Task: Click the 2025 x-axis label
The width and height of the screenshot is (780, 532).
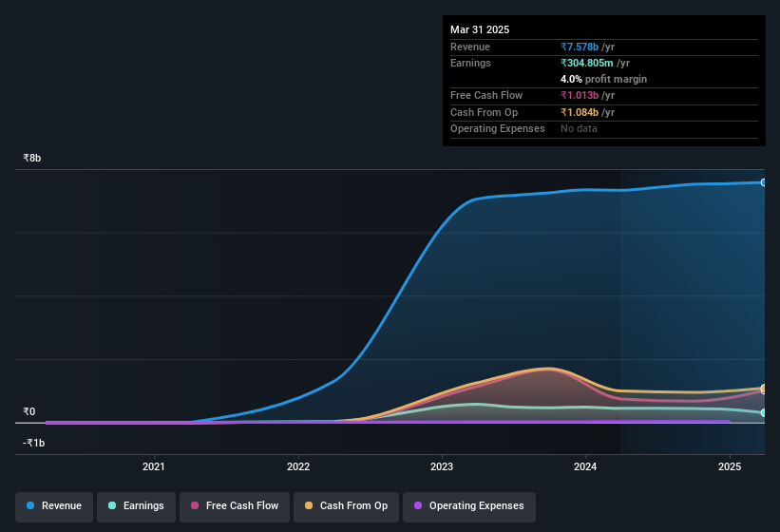Action: pos(730,466)
